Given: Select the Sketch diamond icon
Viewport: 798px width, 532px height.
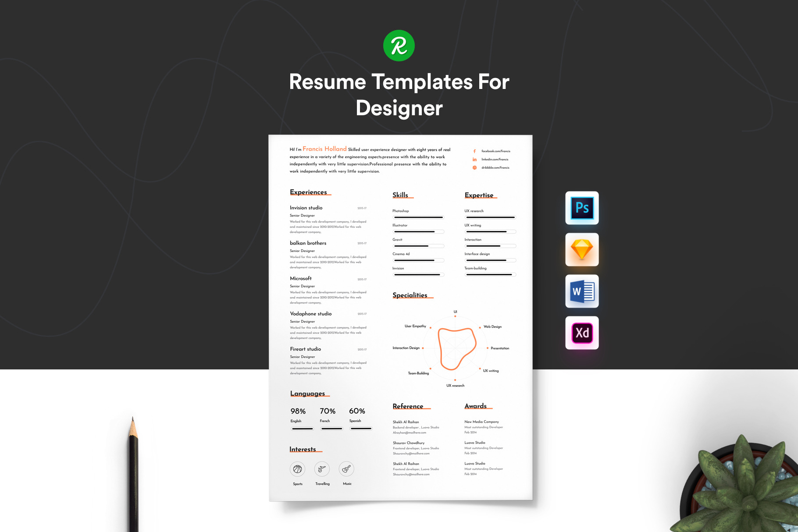Looking at the screenshot, I should pyautogui.click(x=582, y=249).
